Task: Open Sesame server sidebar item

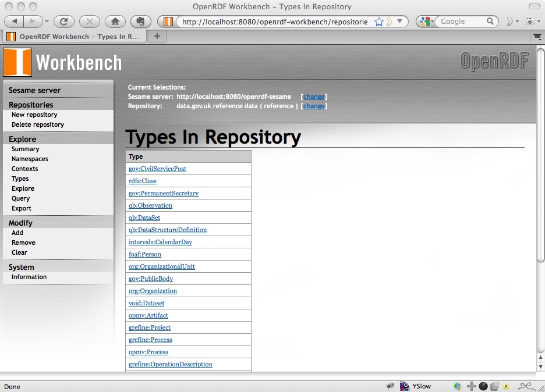Action: (x=34, y=90)
